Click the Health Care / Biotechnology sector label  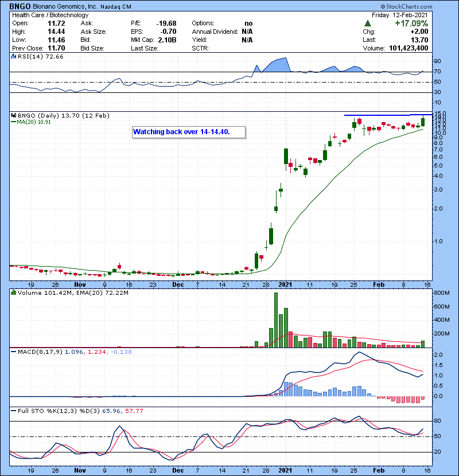click(50, 15)
